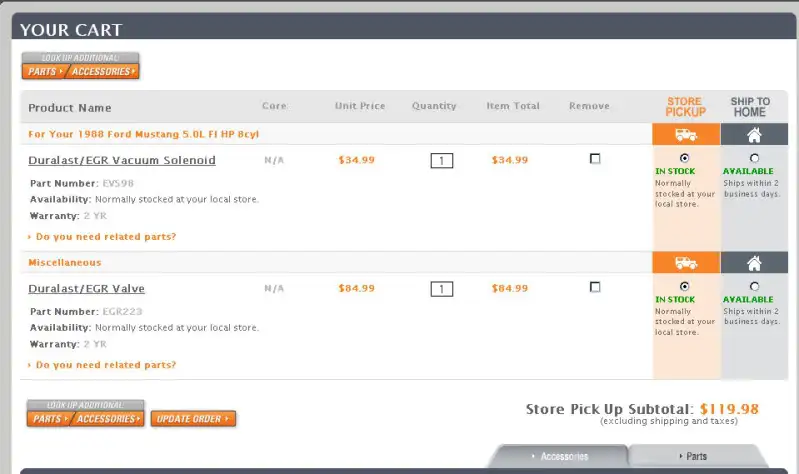Click the bottom PARTS lookup button
This screenshot has height=474, width=799.
(48, 419)
